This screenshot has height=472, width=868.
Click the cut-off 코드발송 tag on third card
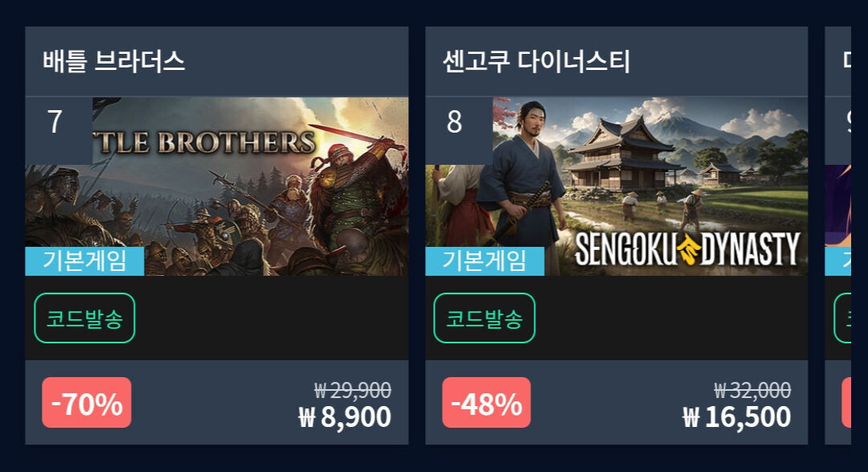coord(842,318)
